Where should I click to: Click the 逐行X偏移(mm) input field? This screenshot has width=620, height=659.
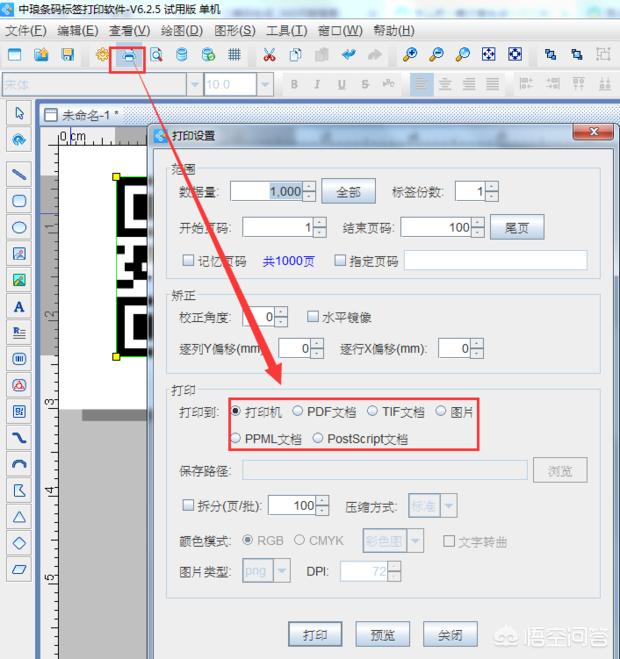tap(455, 348)
